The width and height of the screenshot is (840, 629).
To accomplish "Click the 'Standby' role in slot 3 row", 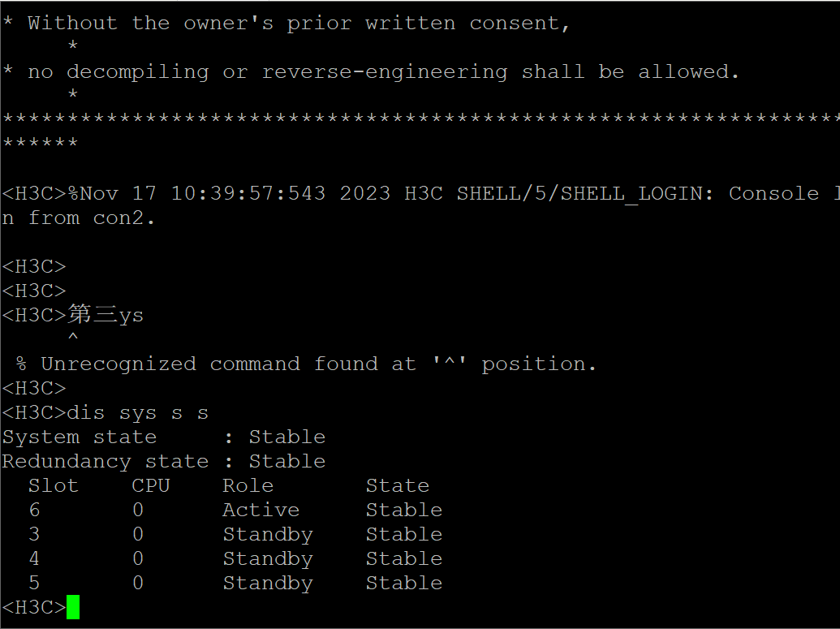I will (268, 534).
